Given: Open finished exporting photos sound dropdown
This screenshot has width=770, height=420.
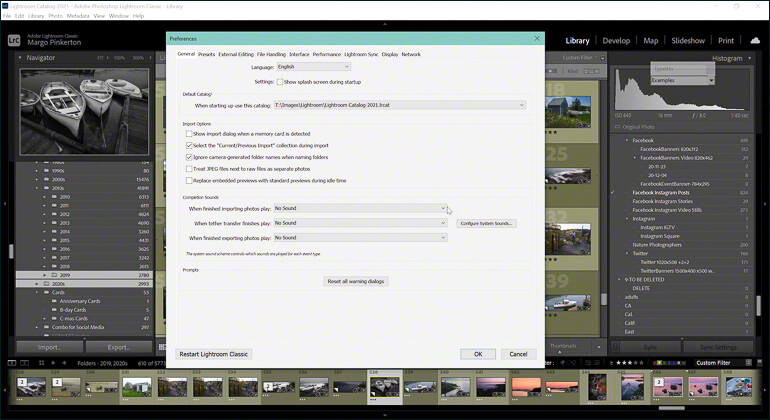Looking at the screenshot, I should click(360, 238).
